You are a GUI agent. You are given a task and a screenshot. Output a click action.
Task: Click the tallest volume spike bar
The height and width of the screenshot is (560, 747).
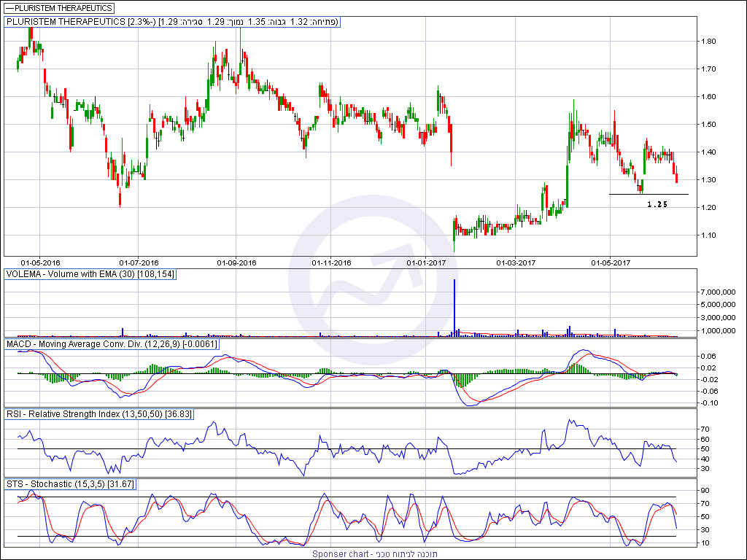click(x=454, y=308)
